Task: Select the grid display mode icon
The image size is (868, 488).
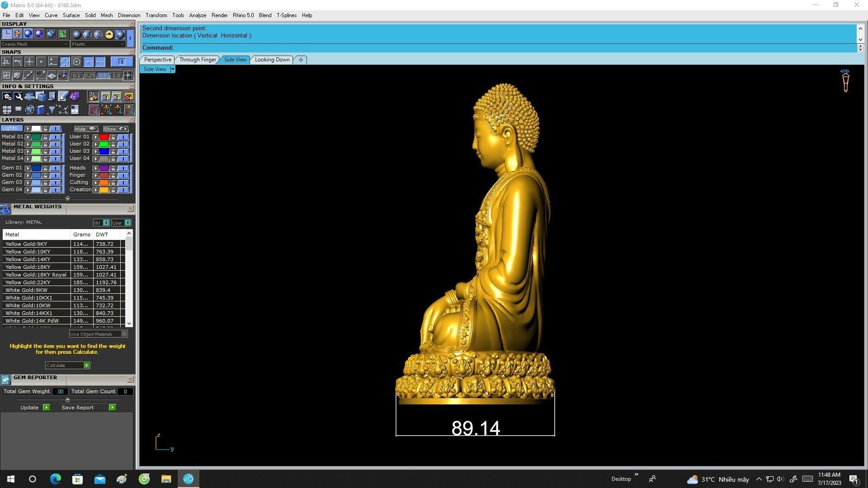Action: (6, 34)
